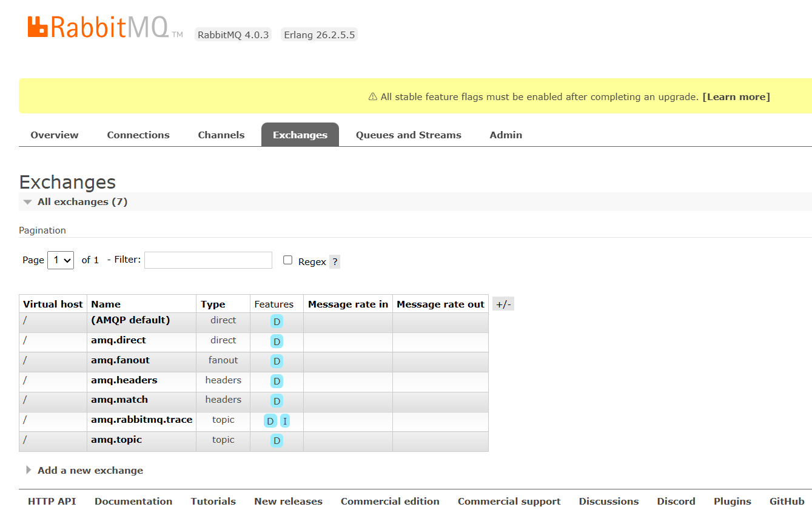This screenshot has width=812, height=521.
Task: Open the amq.fanout exchange
Action: pyautogui.click(x=120, y=360)
